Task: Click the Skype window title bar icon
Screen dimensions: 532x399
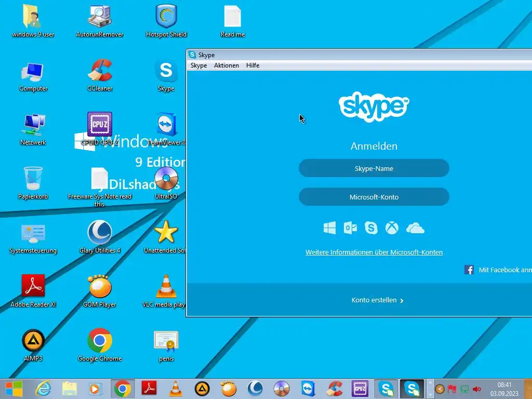Action: [x=192, y=55]
